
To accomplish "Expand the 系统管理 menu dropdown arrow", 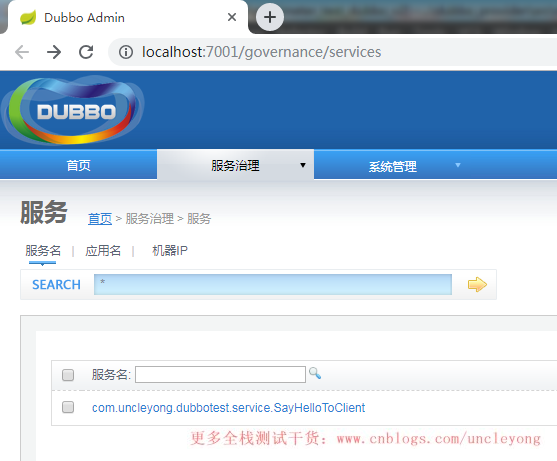I will (x=458, y=165).
